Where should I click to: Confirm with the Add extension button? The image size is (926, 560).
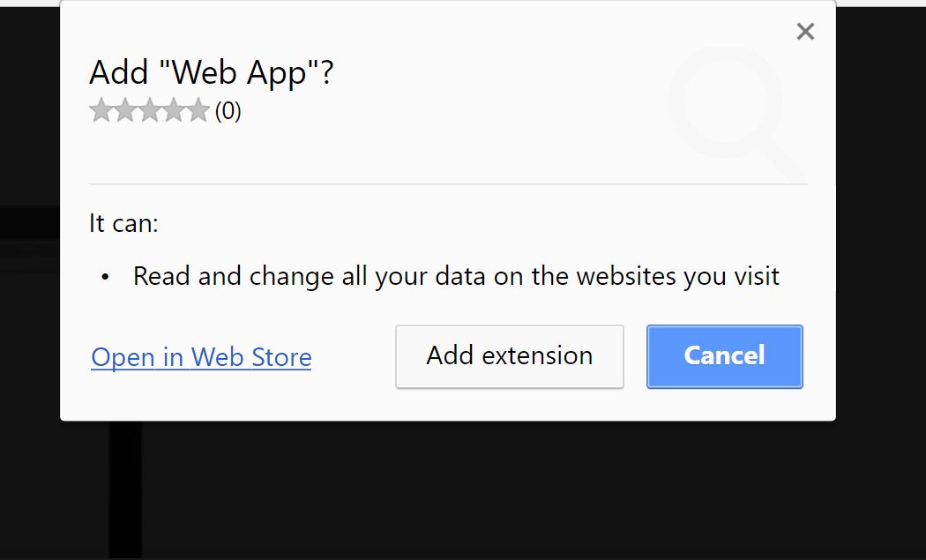(509, 356)
